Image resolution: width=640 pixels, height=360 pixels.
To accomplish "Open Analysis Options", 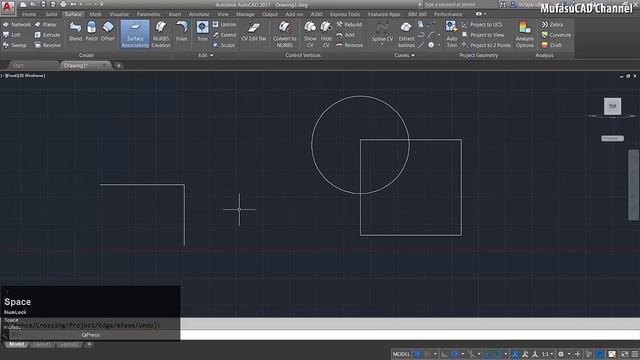I will pos(524,34).
